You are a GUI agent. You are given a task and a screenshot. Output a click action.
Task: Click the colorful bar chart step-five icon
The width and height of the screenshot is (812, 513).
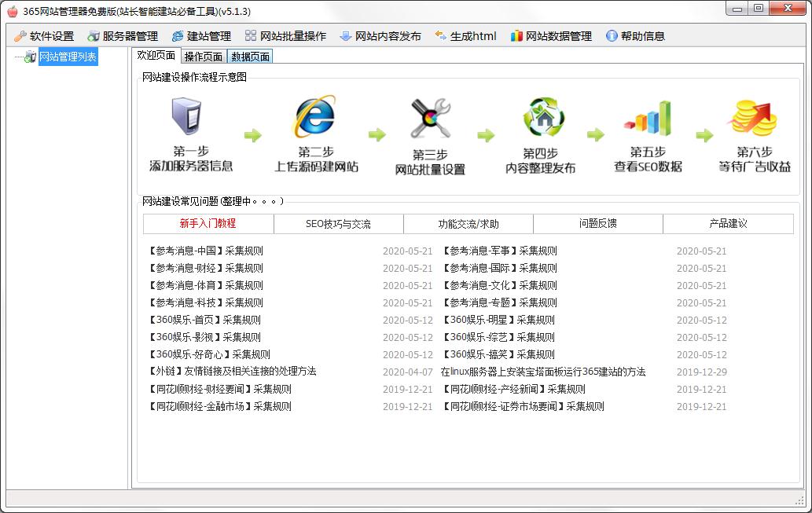point(648,118)
